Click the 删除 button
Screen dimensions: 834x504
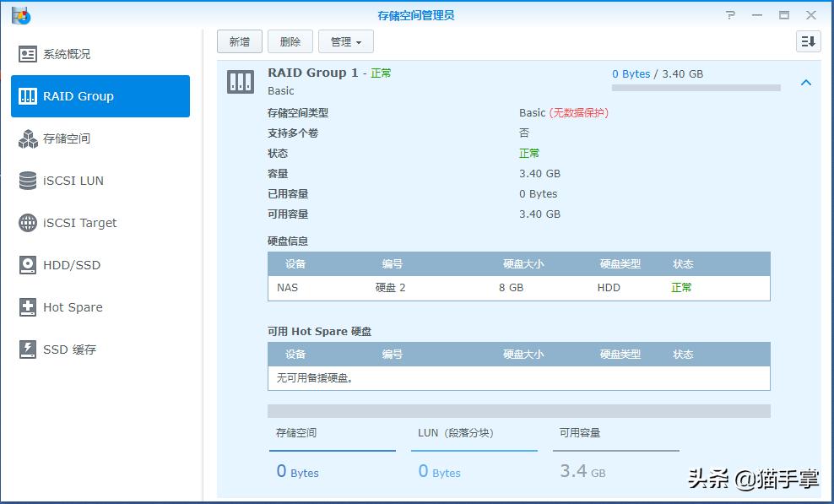[x=291, y=41]
